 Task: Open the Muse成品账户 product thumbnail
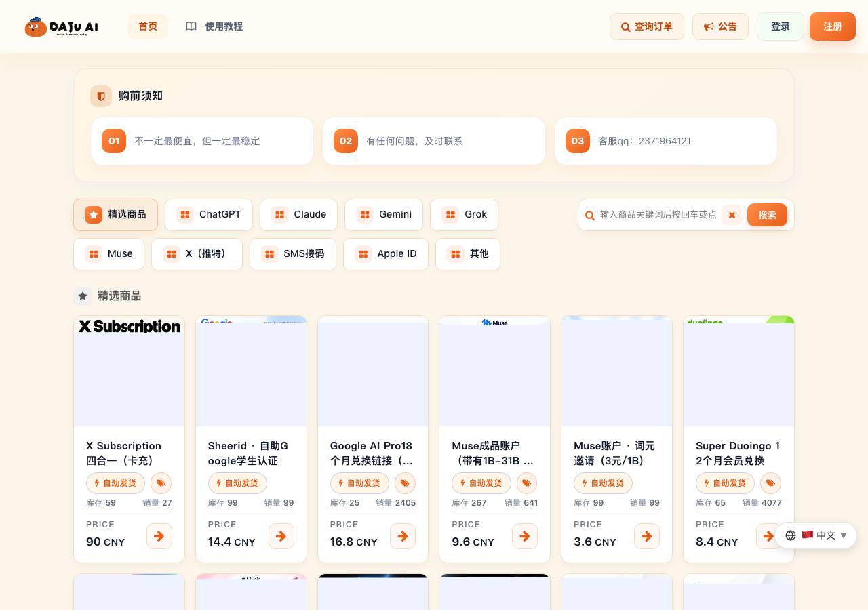[494, 371]
